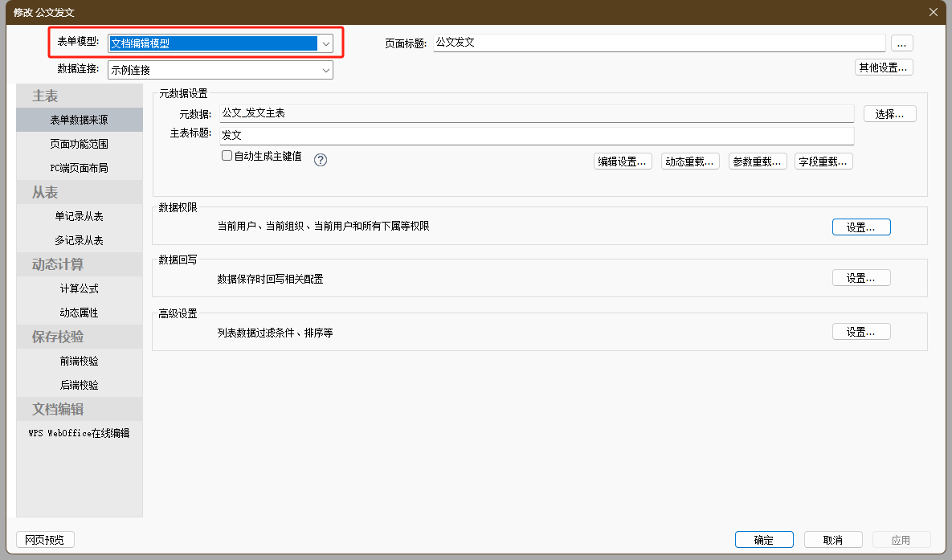Confirm changes with 确定 button
This screenshot has height=560, width=952.
coord(763,540)
